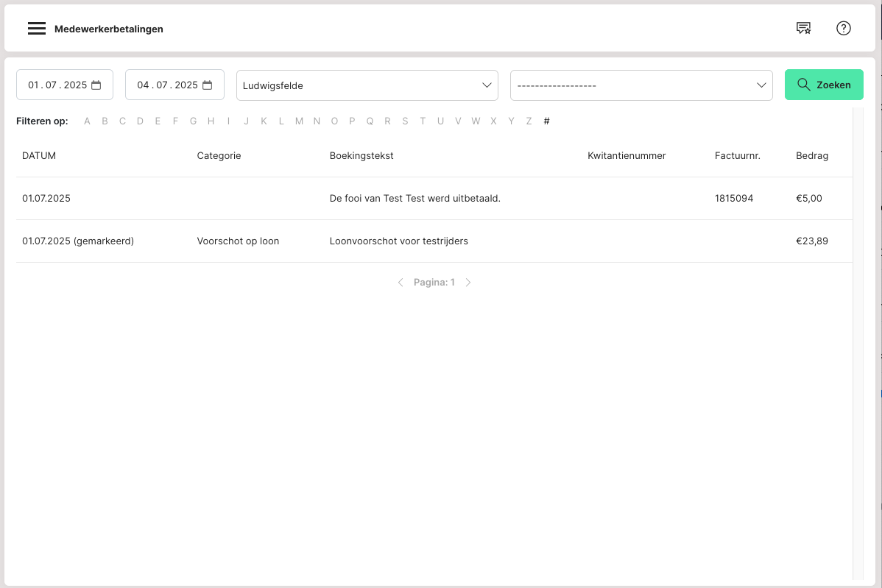Image resolution: width=882 pixels, height=588 pixels.
Task: Filter by letter Z
Action: click(529, 121)
